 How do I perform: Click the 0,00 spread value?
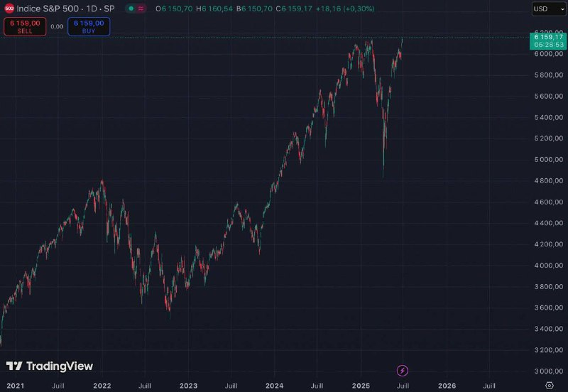click(x=57, y=26)
